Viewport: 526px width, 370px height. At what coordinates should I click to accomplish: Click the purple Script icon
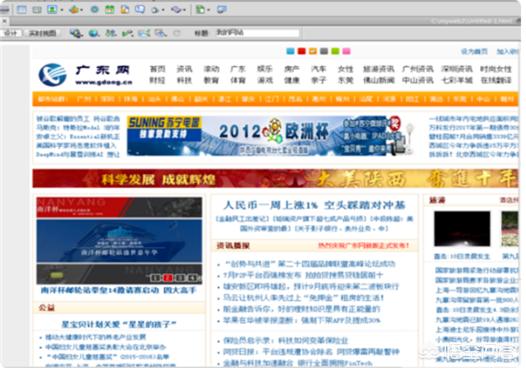176,10
